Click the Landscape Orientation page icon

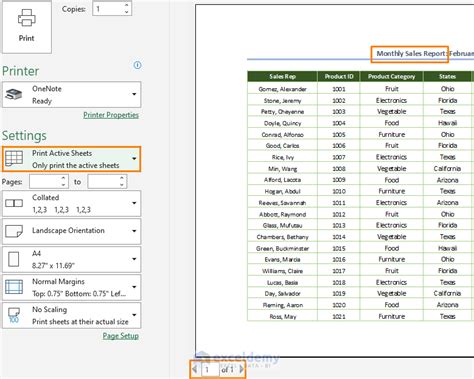14,231
